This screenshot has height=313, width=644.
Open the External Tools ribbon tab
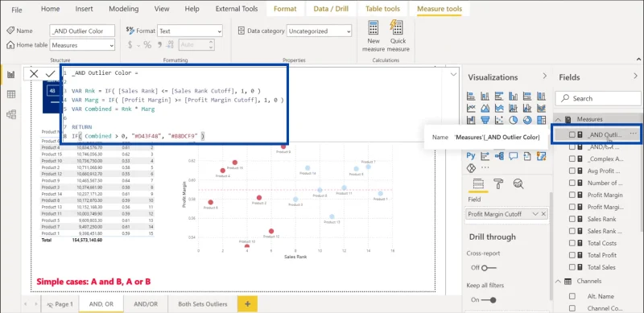point(237,9)
